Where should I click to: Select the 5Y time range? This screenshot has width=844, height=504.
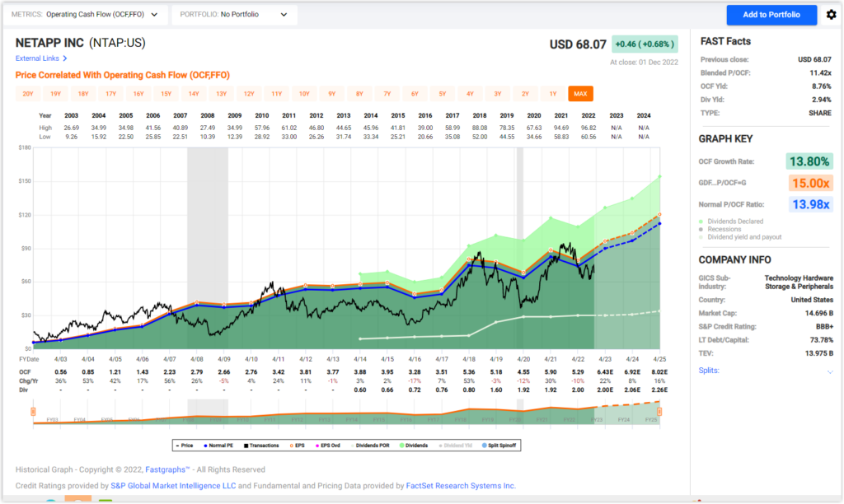pyautogui.click(x=443, y=94)
